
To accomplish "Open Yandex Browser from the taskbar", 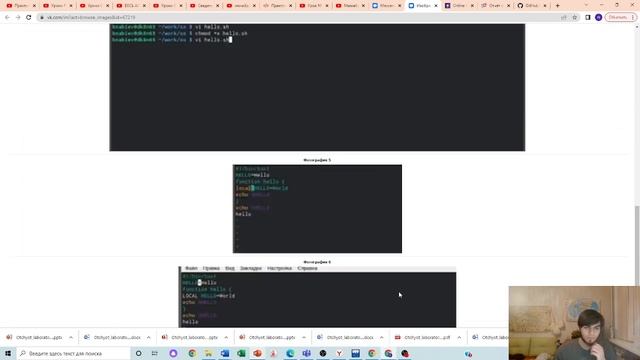I will click(339, 353).
